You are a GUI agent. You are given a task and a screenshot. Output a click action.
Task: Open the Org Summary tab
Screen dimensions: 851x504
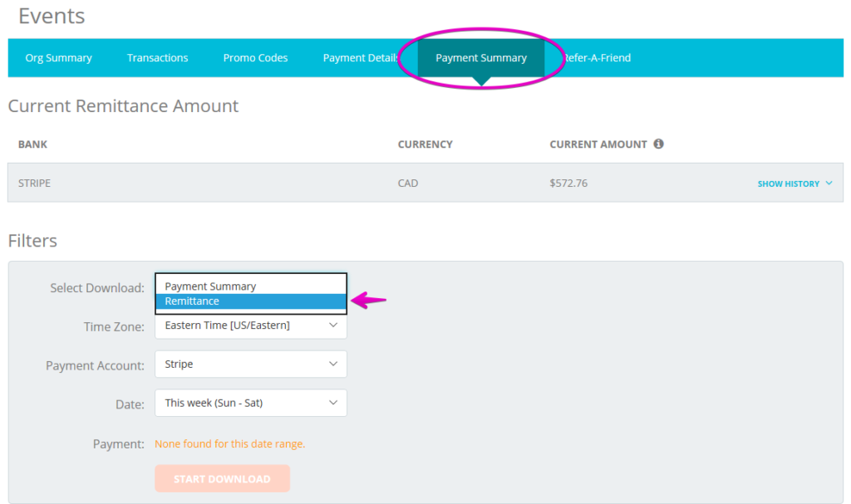pos(59,57)
